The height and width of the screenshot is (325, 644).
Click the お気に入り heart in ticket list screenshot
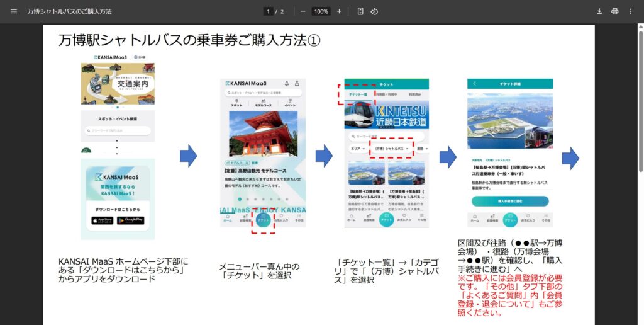click(x=404, y=218)
